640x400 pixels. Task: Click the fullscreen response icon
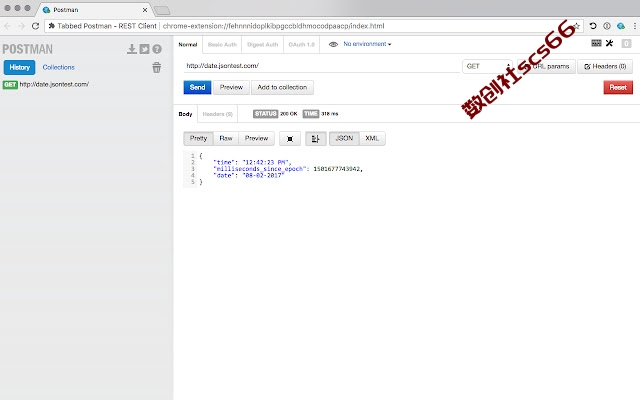pyautogui.click(x=290, y=139)
